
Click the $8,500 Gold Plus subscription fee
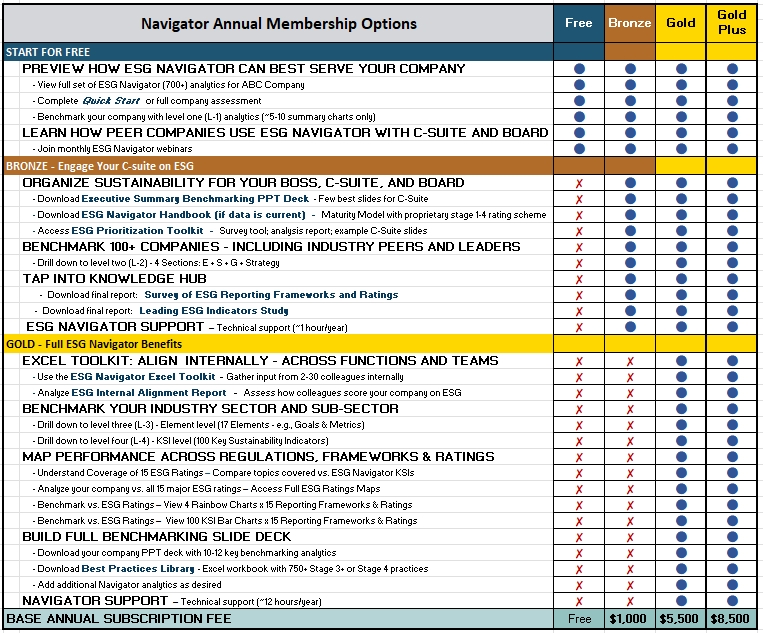tap(732, 619)
